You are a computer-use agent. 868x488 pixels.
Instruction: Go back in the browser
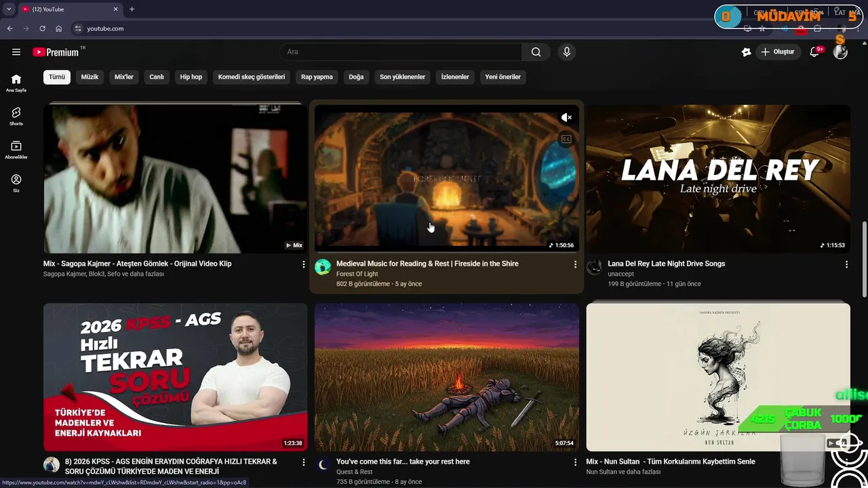pyautogui.click(x=9, y=28)
